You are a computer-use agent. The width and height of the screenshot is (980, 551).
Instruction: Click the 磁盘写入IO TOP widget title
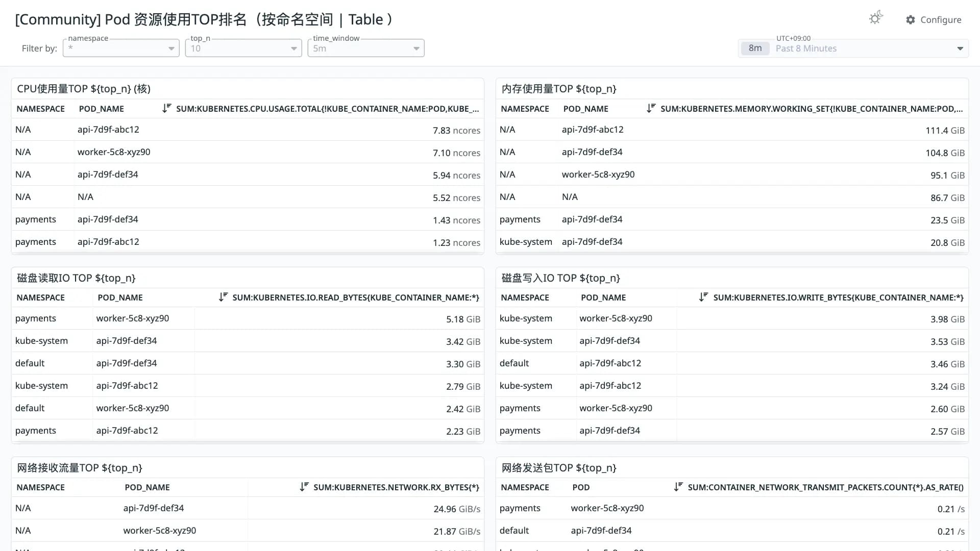pos(560,278)
